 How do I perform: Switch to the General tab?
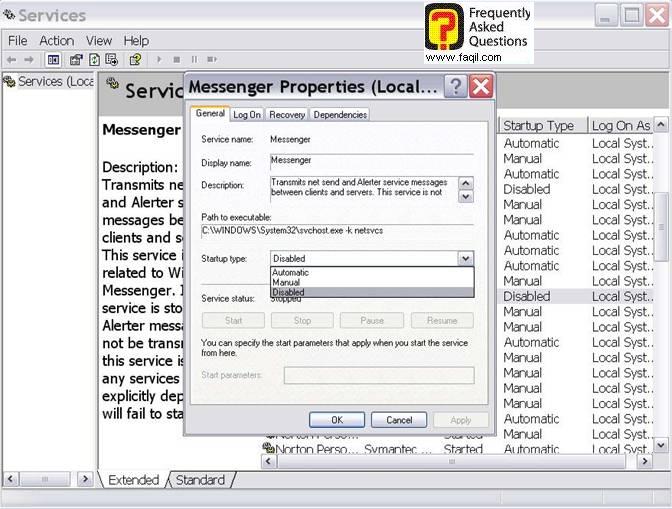coord(210,114)
